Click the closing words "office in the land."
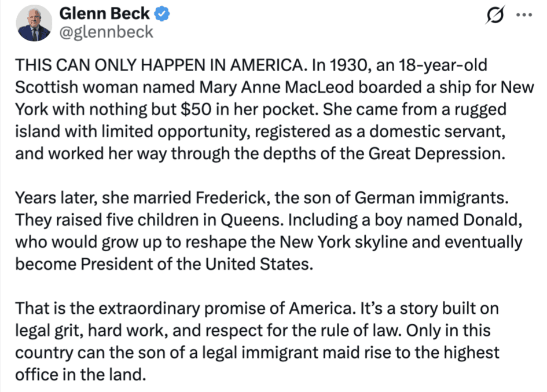This screenshot has width=547, height=392. click(80, 375)
